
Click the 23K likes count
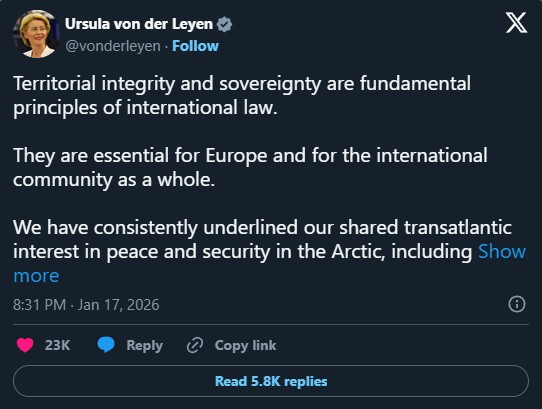click(57, 345)
